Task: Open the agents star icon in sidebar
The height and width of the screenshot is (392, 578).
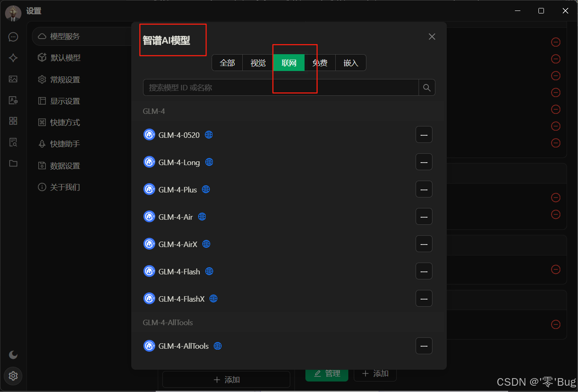Action: (13, 58)
